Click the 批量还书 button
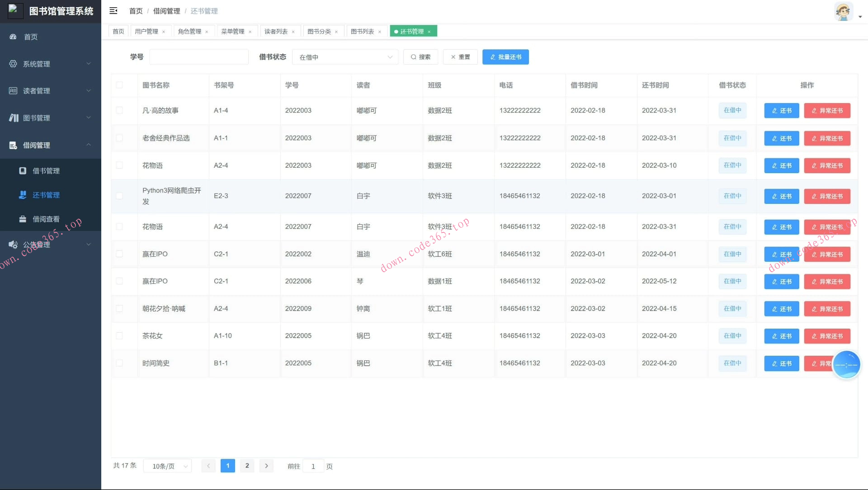868x490 pixels. pos(505,57)
